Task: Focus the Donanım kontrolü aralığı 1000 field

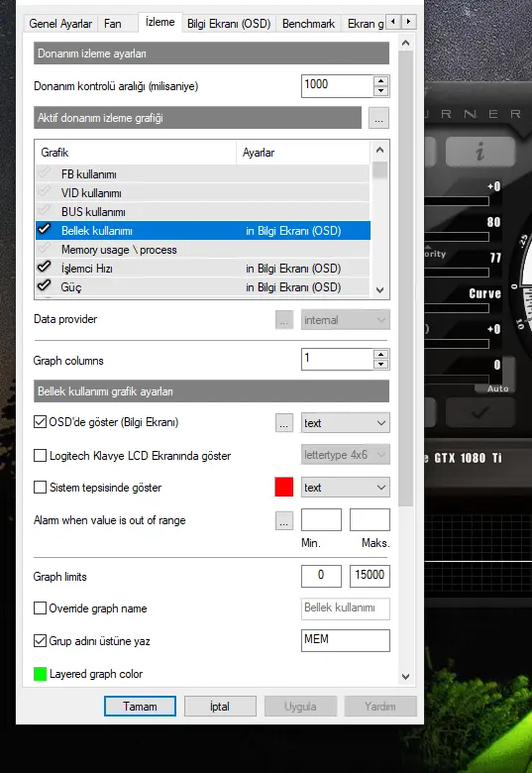Action: [338, 86]
